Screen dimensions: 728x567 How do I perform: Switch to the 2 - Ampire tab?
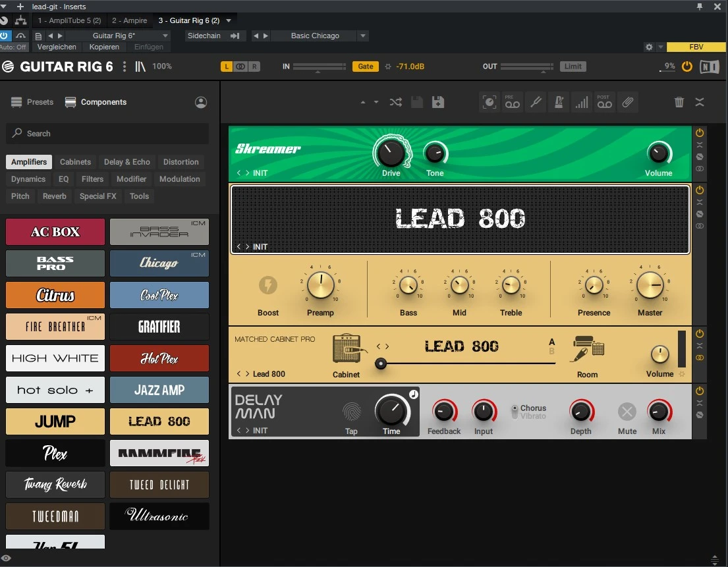(x=130, y=20)
